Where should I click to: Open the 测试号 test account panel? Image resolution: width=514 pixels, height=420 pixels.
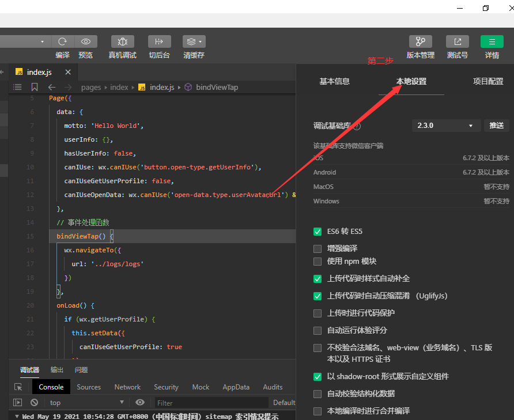[x=457, y=41]
